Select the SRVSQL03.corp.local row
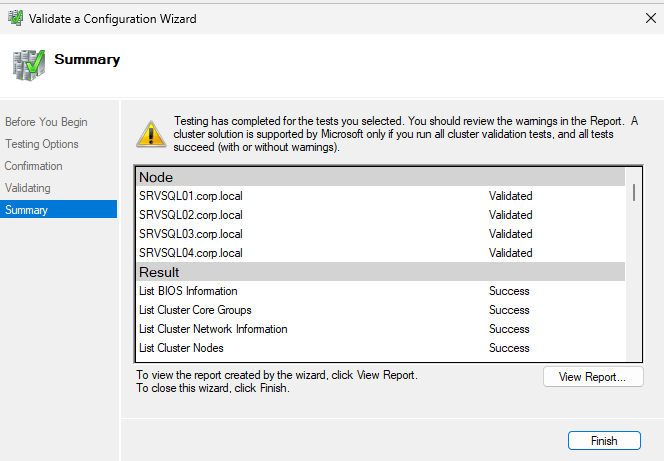Viewport: 664px width, 461px height. [x=381, y=234]
